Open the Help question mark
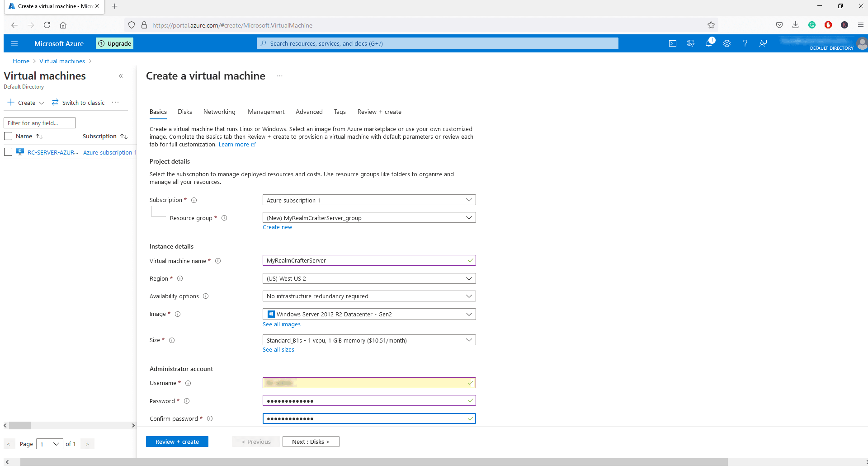Screen dimensions: 868x470 click(745, 43)
